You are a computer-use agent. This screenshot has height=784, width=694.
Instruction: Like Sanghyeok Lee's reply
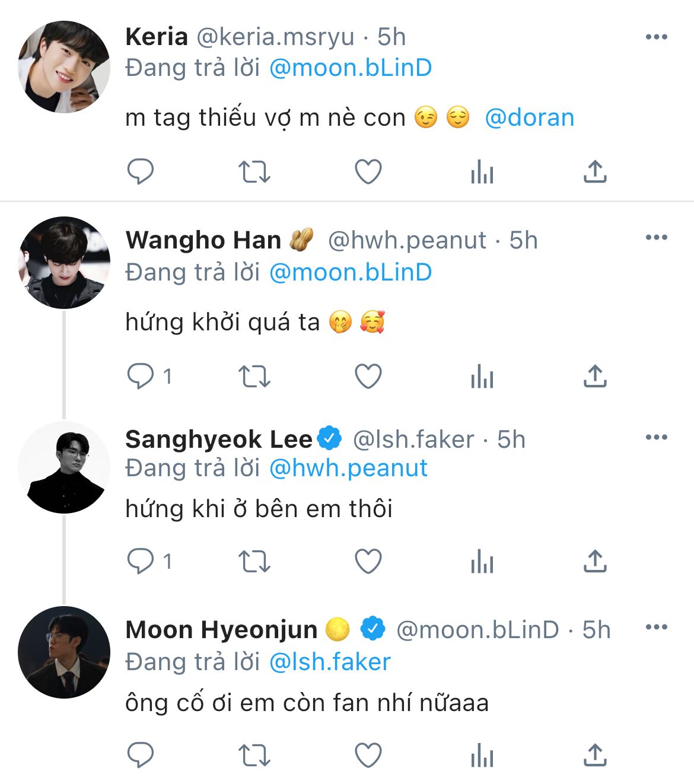pyautogui.click(x=368, y=561)
